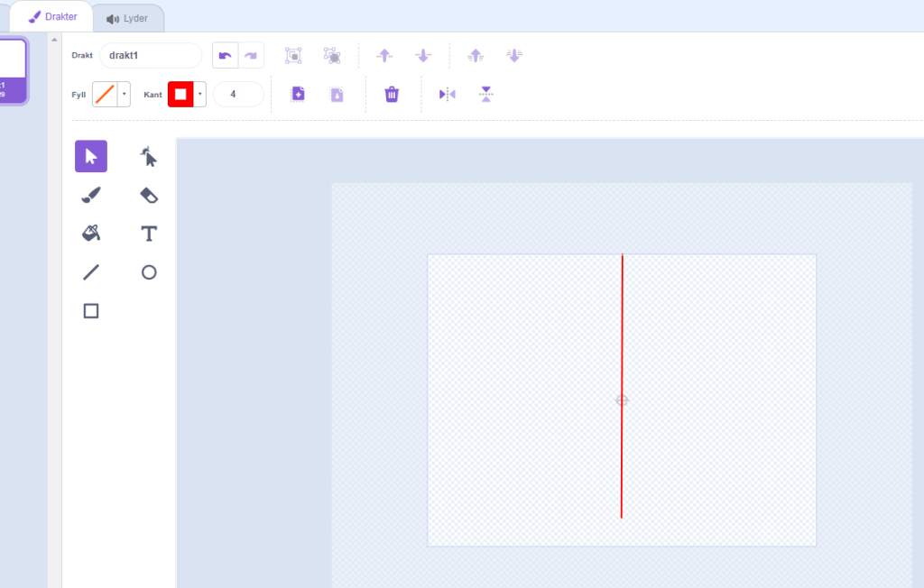Viewport: 924px width, 588px height.
Task: Choose the Fill bucket tool
Action: [91, 234]
